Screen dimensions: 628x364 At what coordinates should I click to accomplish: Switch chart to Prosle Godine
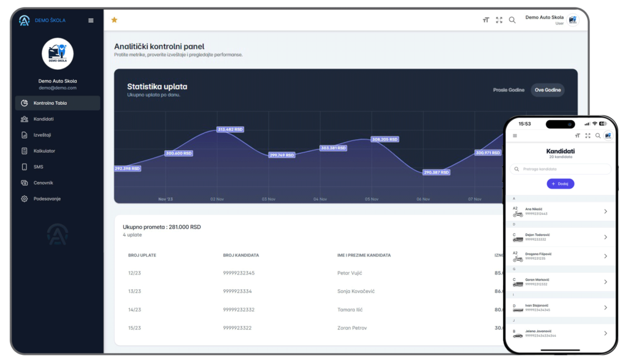[x=508, y=90]
